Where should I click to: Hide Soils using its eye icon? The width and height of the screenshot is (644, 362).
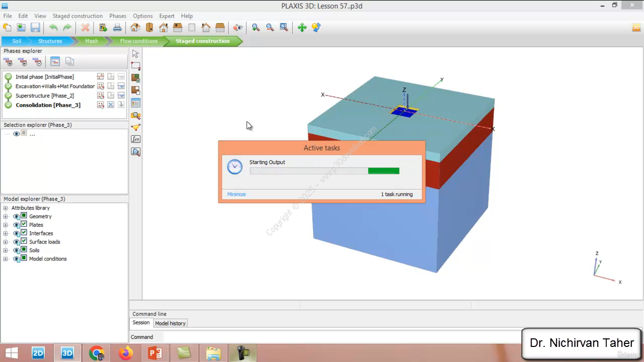(x=16, y=250)
